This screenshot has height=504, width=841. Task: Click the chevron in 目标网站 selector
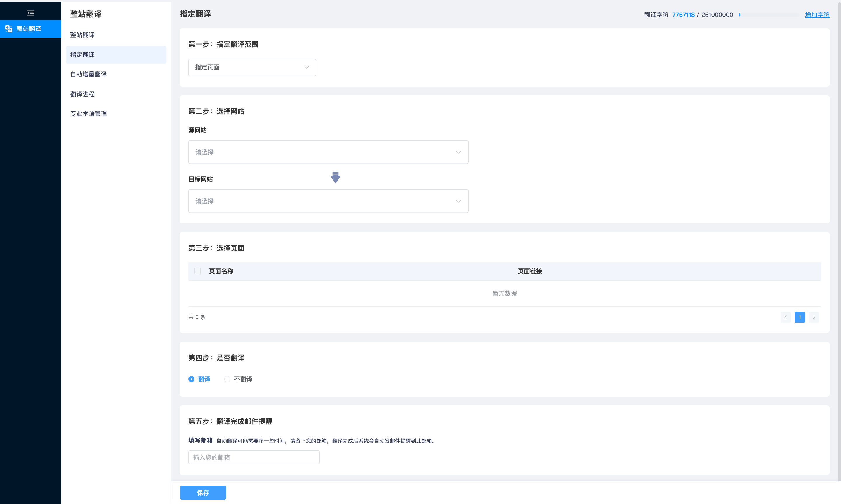pos(458,202)
